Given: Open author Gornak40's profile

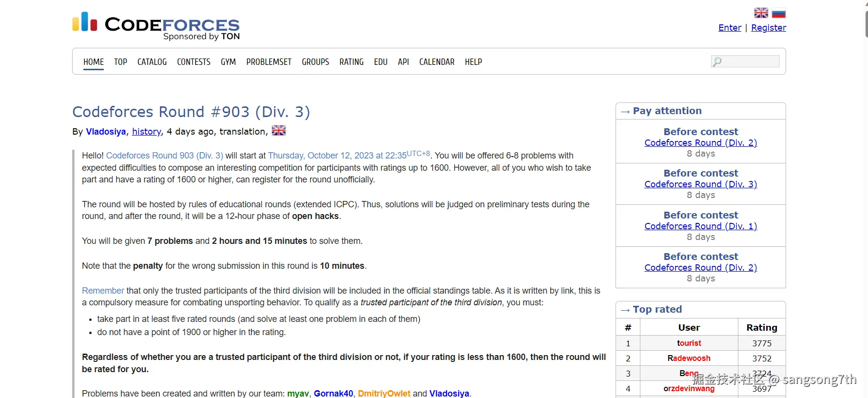Looking at the screenshot, I should tap(333, 393).
